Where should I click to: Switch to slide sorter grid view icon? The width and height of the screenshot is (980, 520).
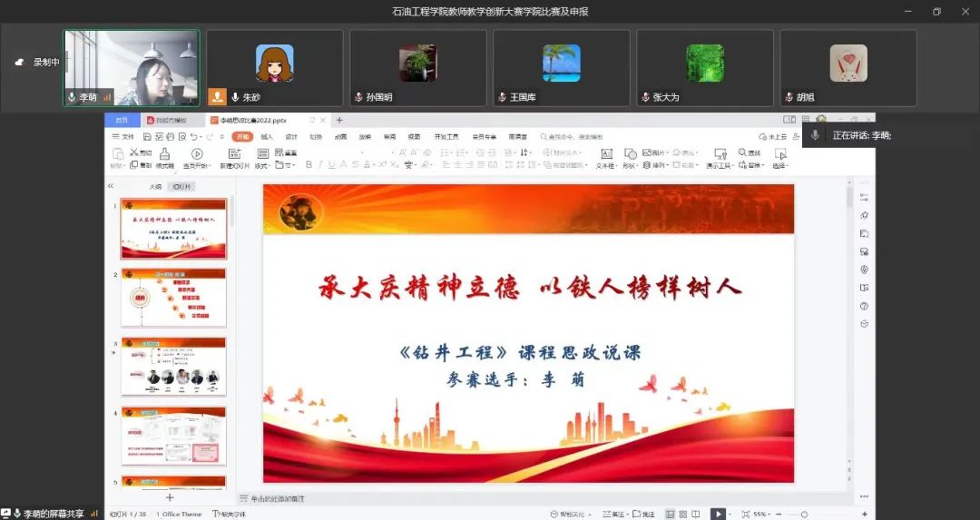(x=682, y=514)
